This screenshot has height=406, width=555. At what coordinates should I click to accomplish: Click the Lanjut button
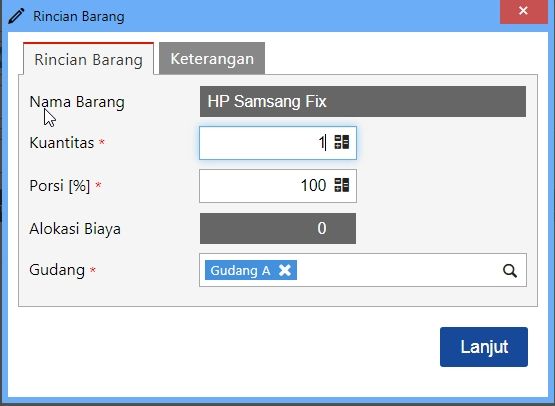pos(484,347)
